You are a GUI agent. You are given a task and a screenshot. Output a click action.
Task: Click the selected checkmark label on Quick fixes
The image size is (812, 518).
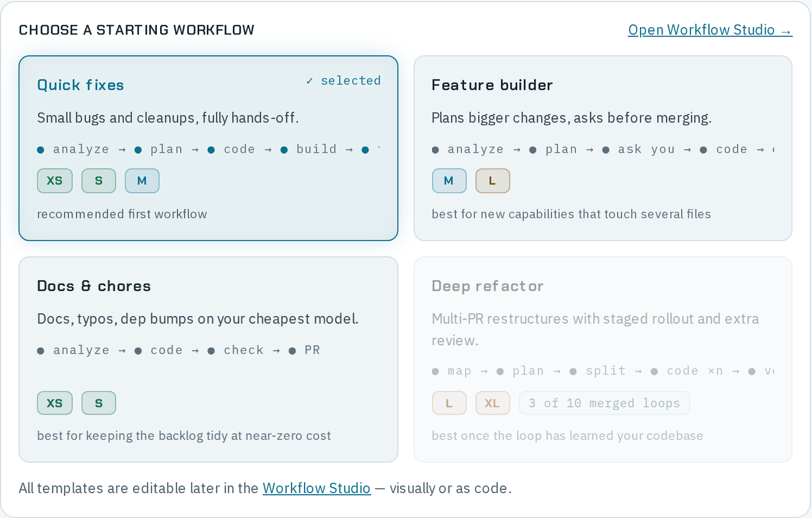(x=343, y=81)
